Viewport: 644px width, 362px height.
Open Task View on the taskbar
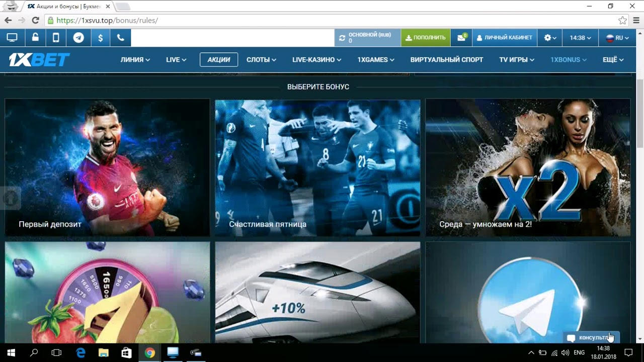point(56,353)
